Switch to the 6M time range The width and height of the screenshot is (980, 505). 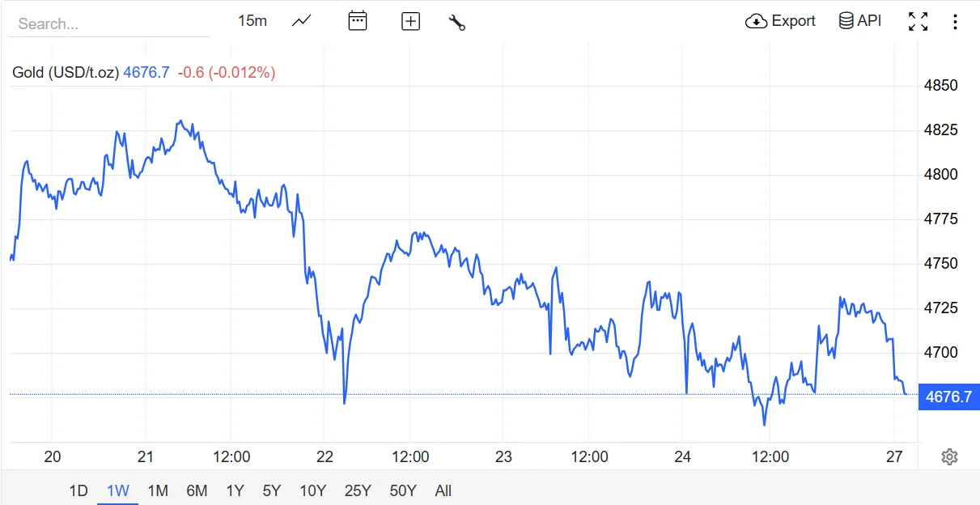(197, 490)
